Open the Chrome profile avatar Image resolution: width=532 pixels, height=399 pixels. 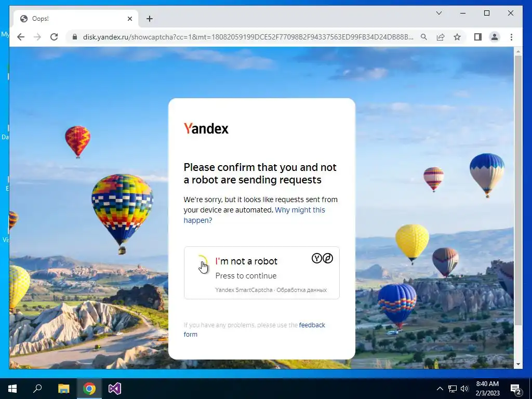[x=495, y=37]
